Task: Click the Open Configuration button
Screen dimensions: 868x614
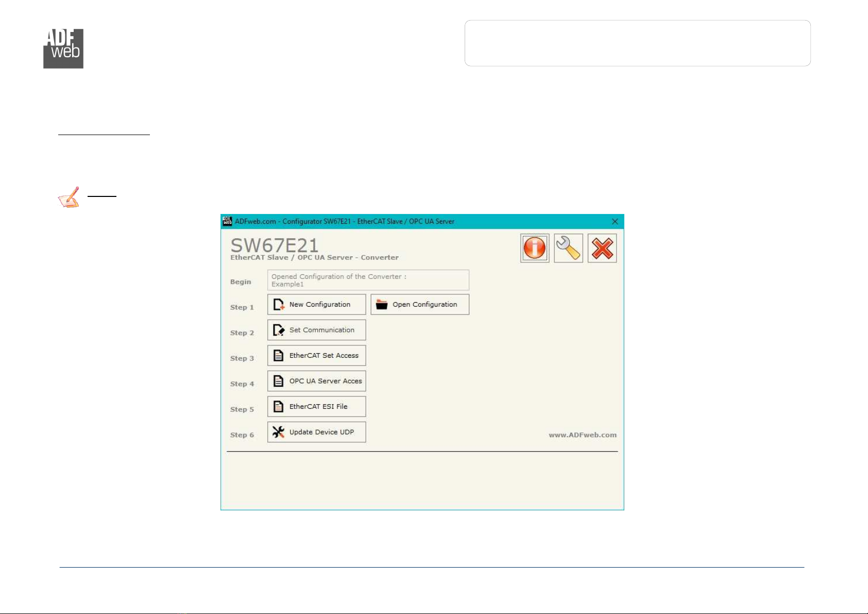Action: click(420, 304)
